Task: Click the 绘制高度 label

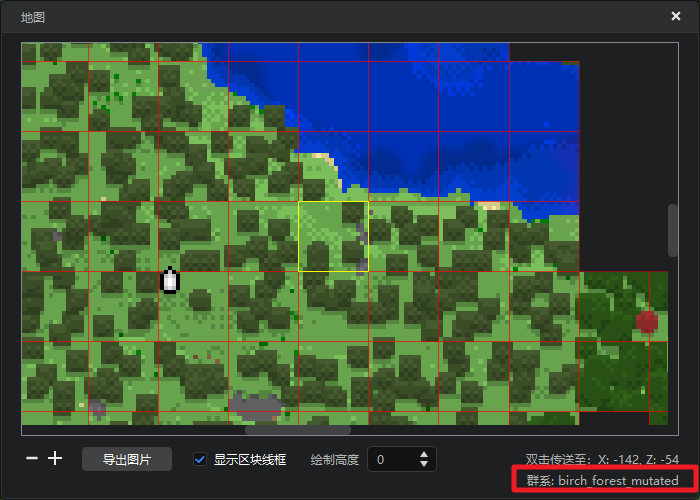Action: coord(335,459)
